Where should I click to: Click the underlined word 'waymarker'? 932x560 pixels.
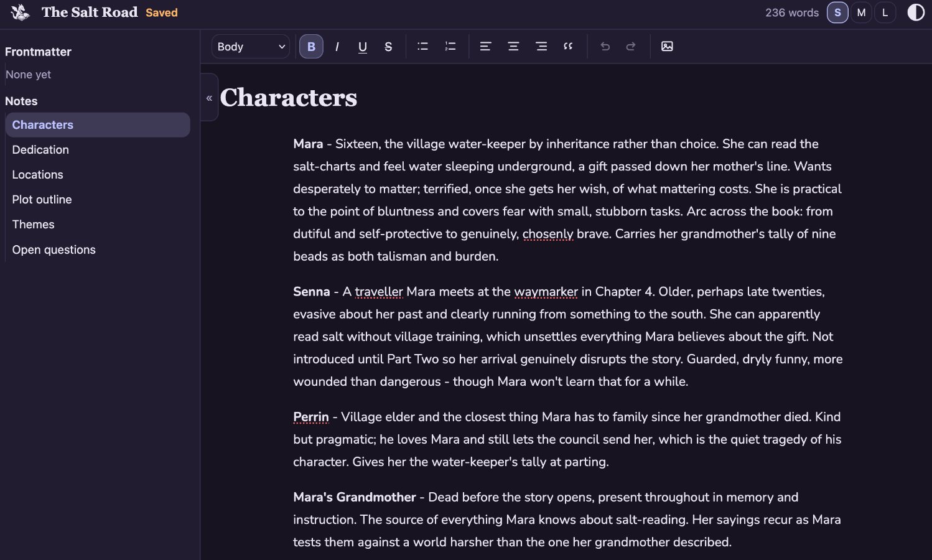(x=546, y=292)
